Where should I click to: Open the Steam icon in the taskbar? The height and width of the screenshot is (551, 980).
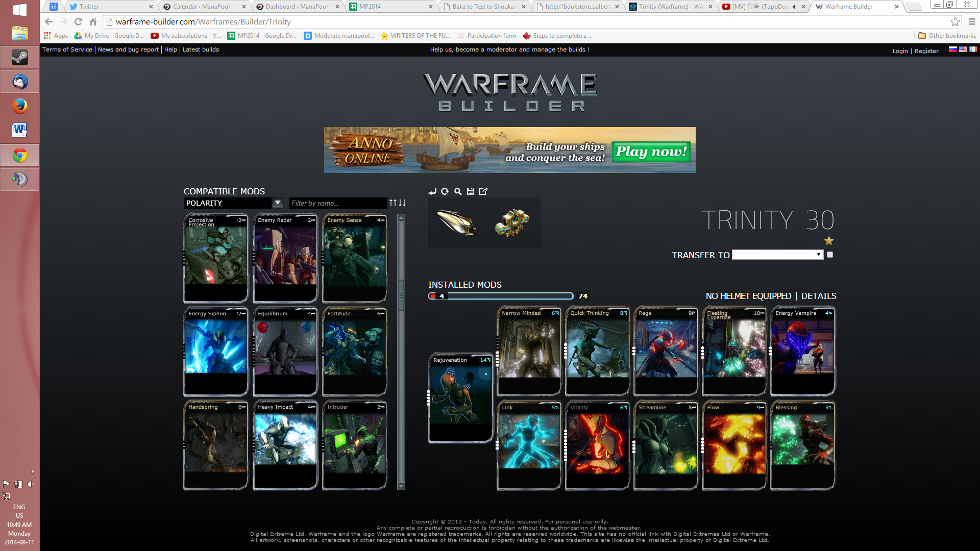(20, 58)
